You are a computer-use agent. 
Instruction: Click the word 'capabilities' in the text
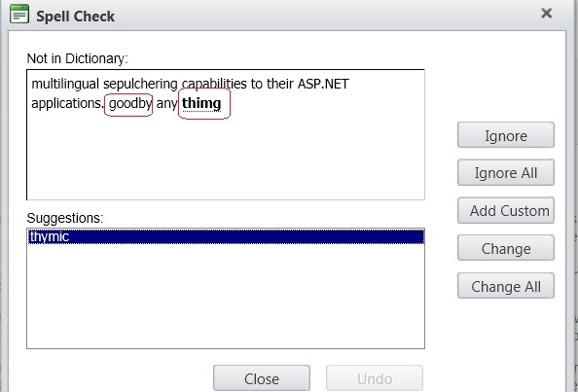[214, 85]
